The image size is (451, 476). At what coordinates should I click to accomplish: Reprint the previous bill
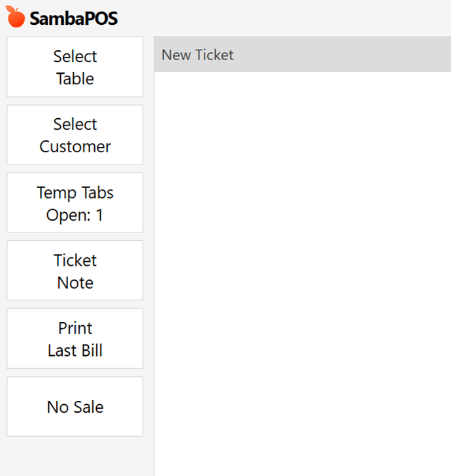coord(75,338)
